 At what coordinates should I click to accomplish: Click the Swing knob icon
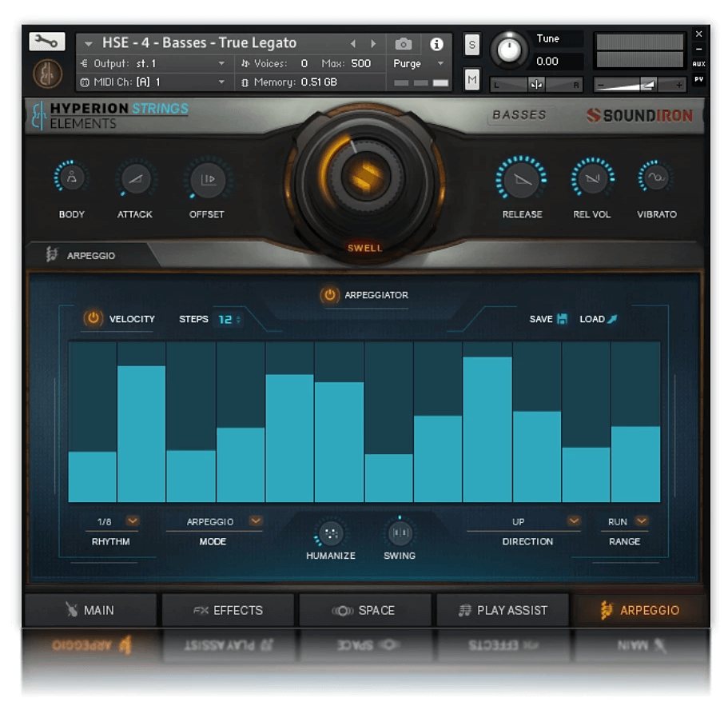[400, 533]
